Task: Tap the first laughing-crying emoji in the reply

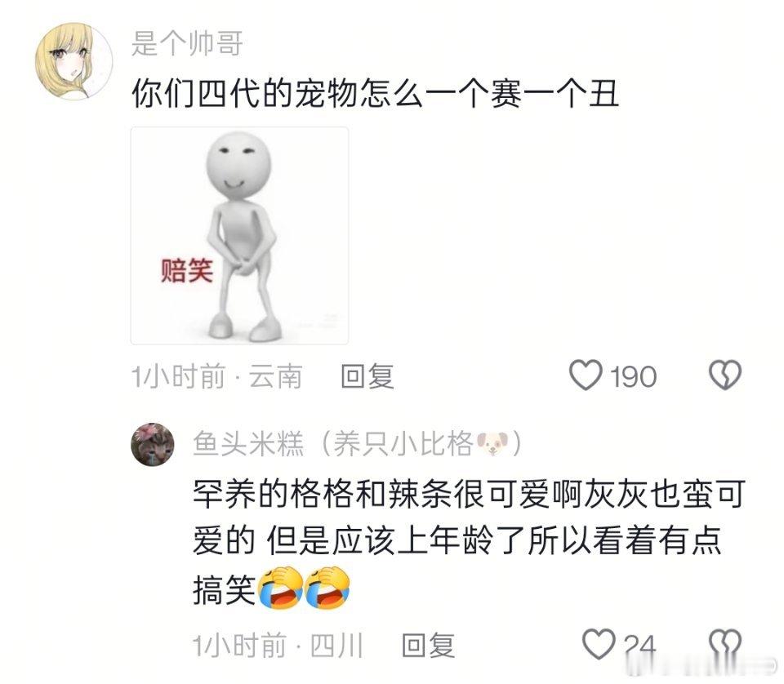Action: (279, 588)
